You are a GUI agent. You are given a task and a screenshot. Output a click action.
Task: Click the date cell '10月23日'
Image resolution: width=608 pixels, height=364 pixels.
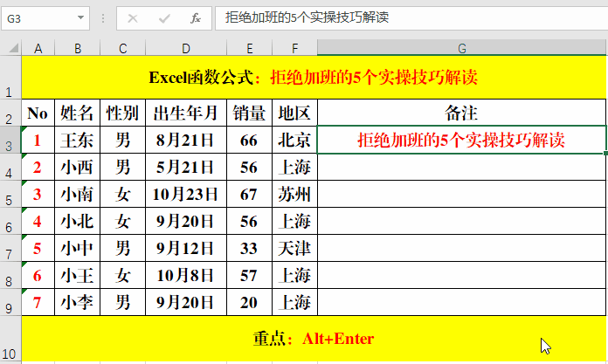(186, 194)
